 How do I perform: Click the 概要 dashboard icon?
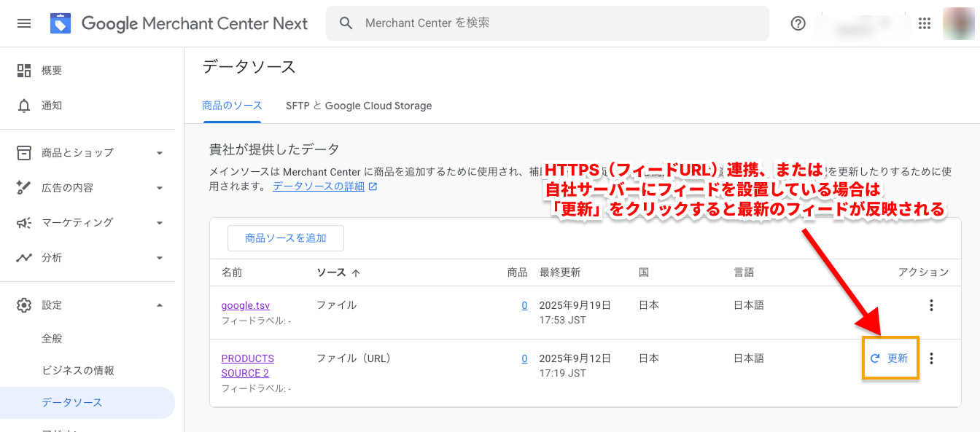click(x=24, y=71)
